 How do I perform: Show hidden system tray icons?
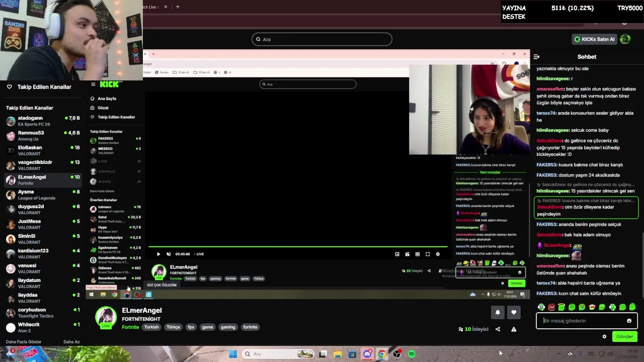click(x=558, y=354)
